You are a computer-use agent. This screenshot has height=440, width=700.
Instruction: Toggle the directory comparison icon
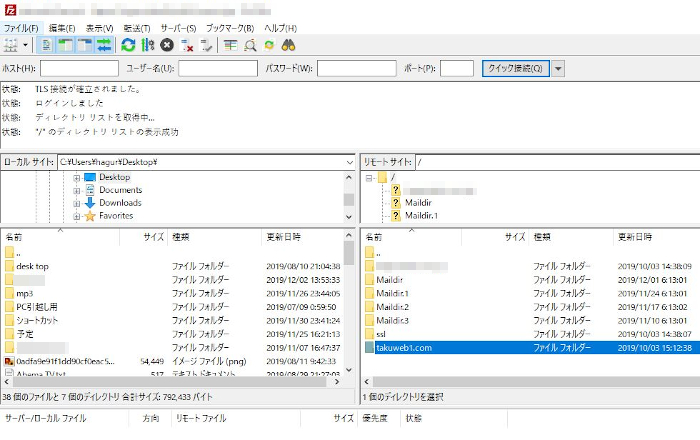tap(250, 45)
